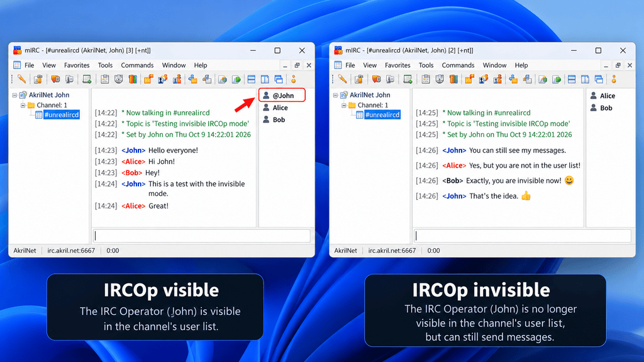The width and height of the screenshot is (644, 362).
Task: Open the File menu in left mIRC window
Action: coord(29,65)
